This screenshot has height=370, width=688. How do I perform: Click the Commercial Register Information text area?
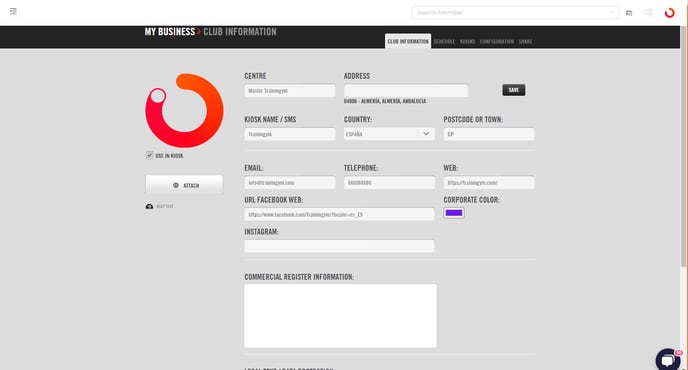click(340, 316)
